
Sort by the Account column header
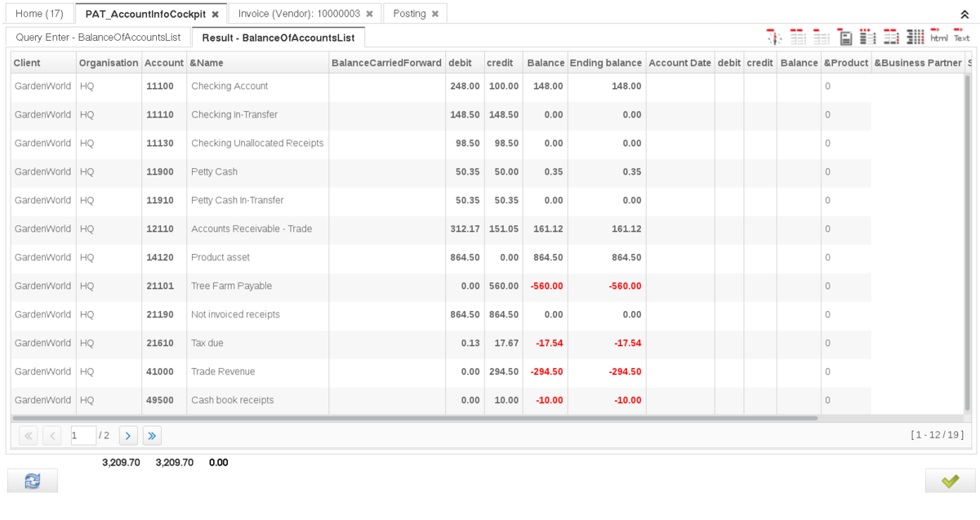(163, 63)
